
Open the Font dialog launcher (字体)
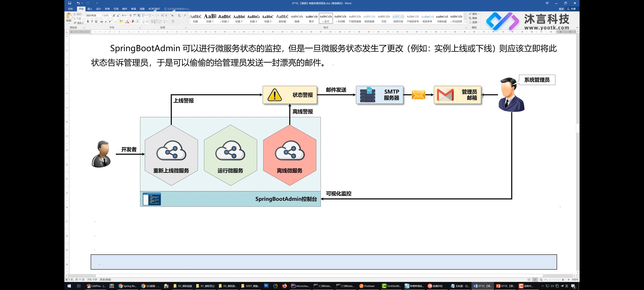140,28
